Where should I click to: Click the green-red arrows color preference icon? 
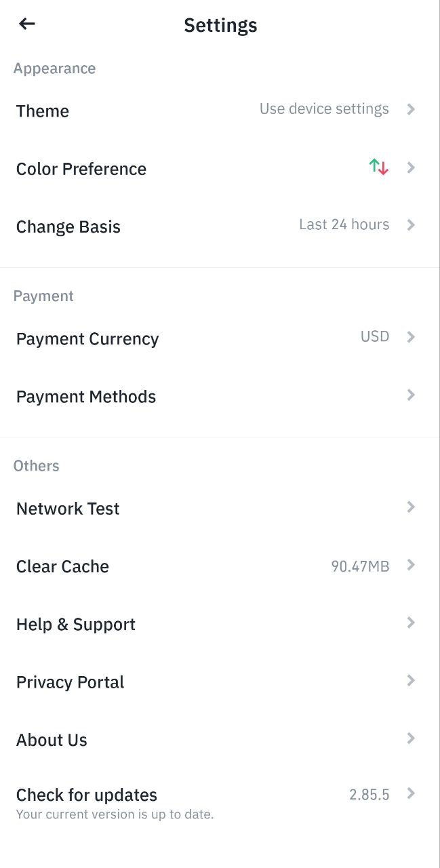click(x=378, y=167)
